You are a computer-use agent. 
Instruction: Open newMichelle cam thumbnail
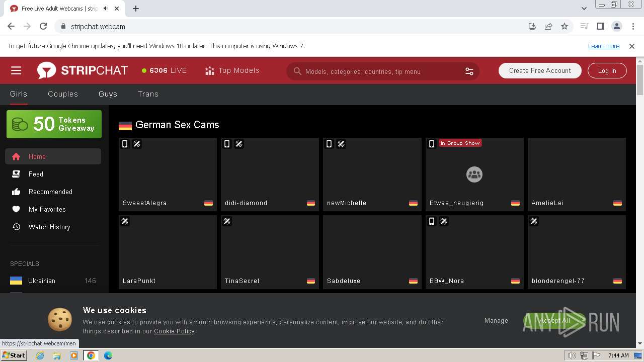tap(372, 174)
